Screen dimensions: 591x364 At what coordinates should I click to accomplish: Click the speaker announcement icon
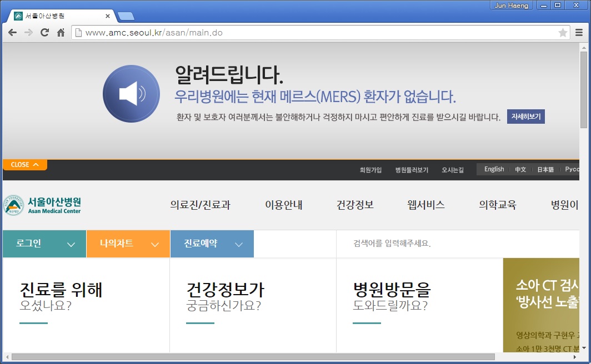point(131,94)
